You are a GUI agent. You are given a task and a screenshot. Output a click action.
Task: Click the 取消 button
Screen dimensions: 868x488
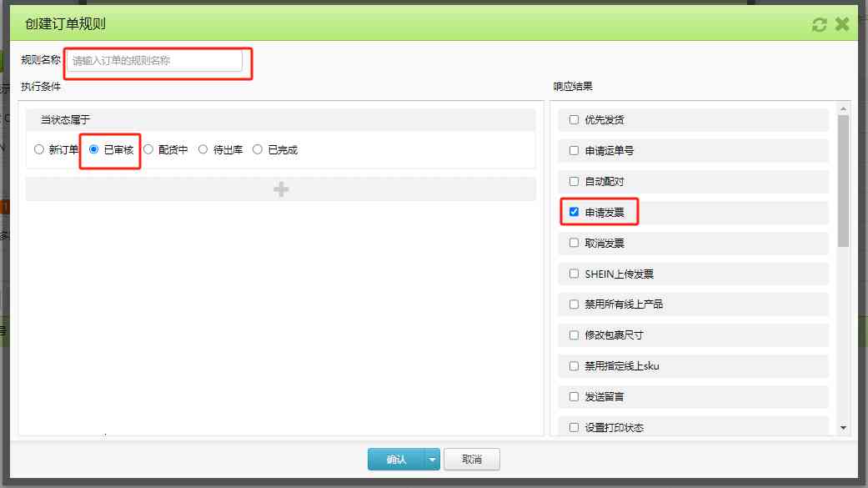tap(472, 459)
